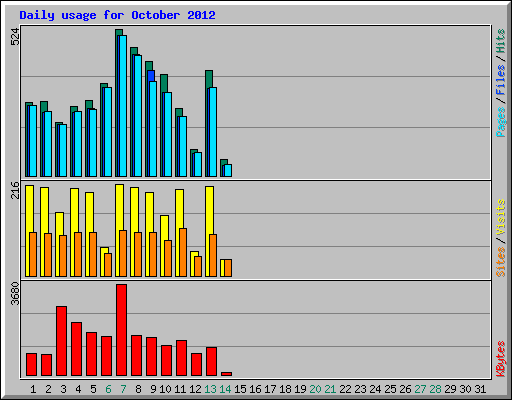Viewport: 512px width, 400px height.
Task: Click the x-axis day label '24'
Action: point(375,389)
